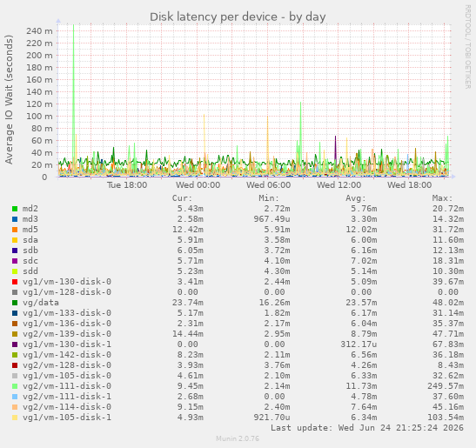
Task: Click the md5 orange legend swatch
Action: click(15, 230)
